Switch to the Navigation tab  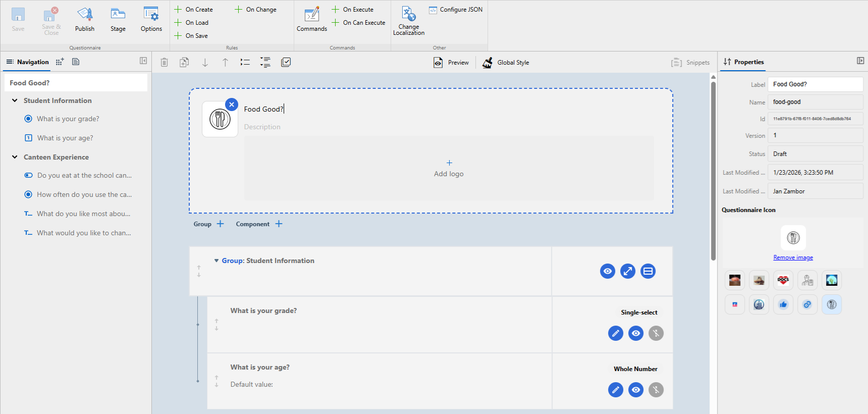(x=28, y=62)
